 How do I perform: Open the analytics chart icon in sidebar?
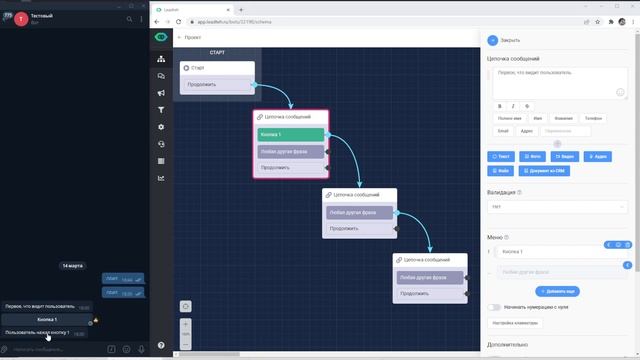click(161, 178)
